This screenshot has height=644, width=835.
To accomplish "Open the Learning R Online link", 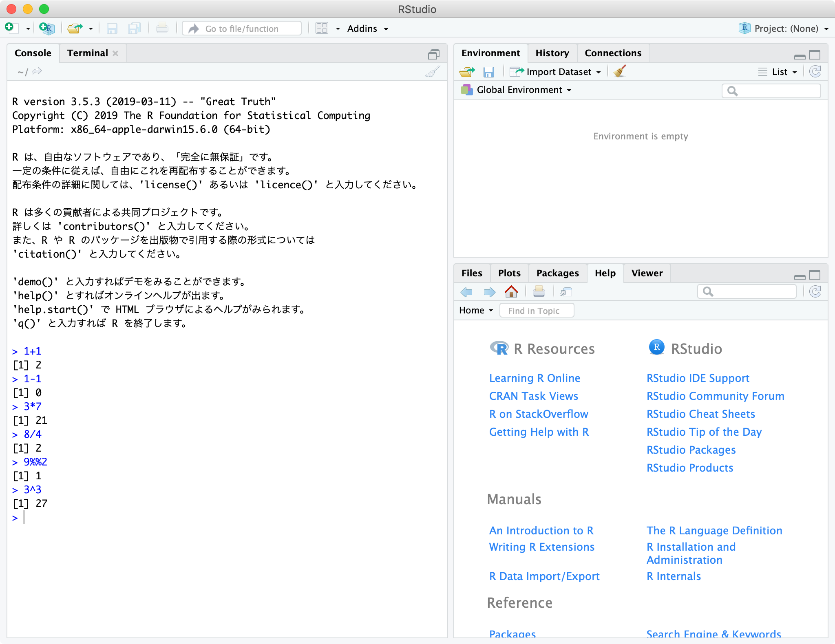I will pos(535,378).
